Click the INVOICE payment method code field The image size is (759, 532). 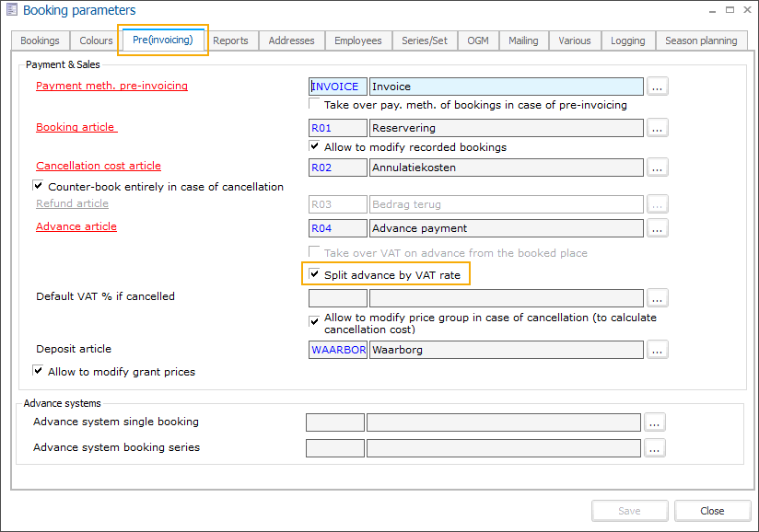coord(337,87)
